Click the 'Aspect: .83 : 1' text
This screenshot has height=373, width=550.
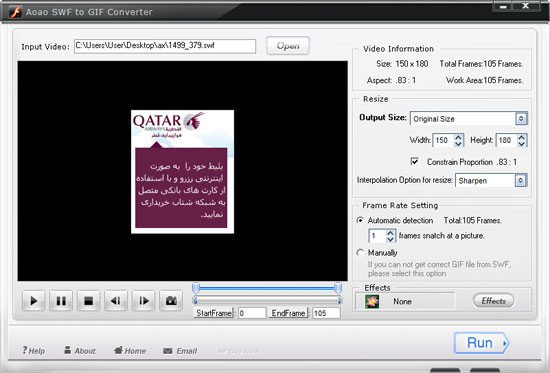[391, 80]
